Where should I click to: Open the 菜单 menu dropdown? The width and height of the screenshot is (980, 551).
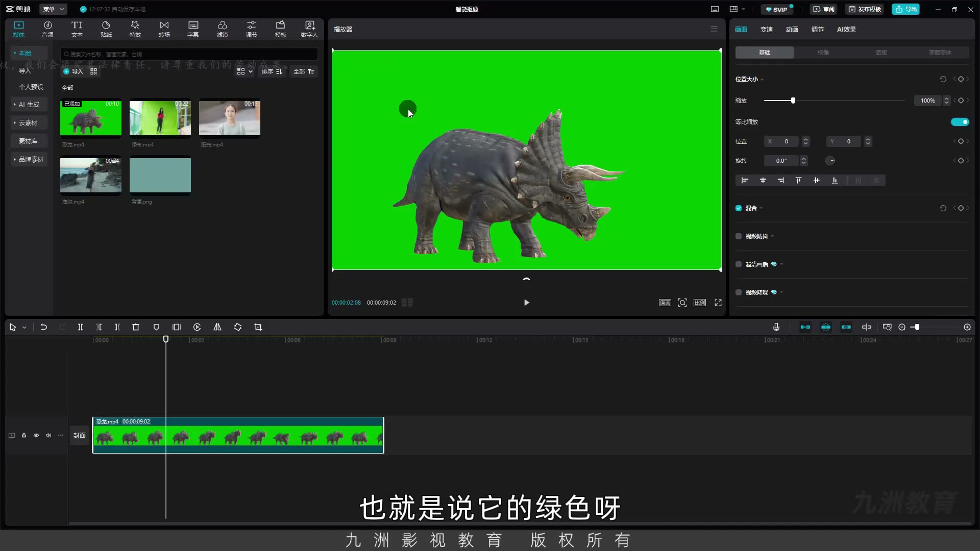53,9
